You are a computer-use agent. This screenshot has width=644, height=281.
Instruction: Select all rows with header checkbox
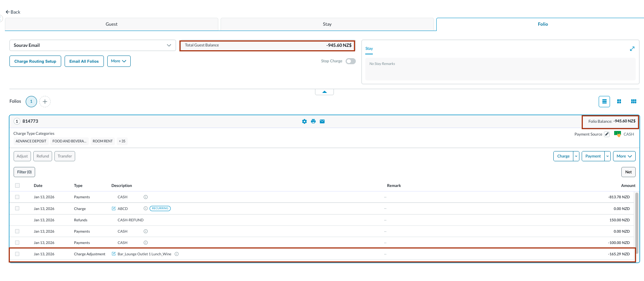tap(17, 185)
